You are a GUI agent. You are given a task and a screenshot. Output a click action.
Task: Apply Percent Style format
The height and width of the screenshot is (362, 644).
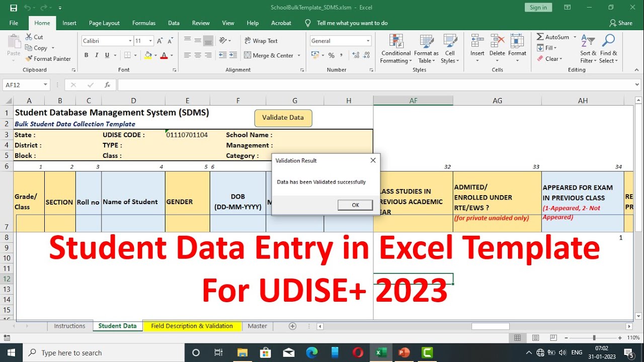coord(332,55)
